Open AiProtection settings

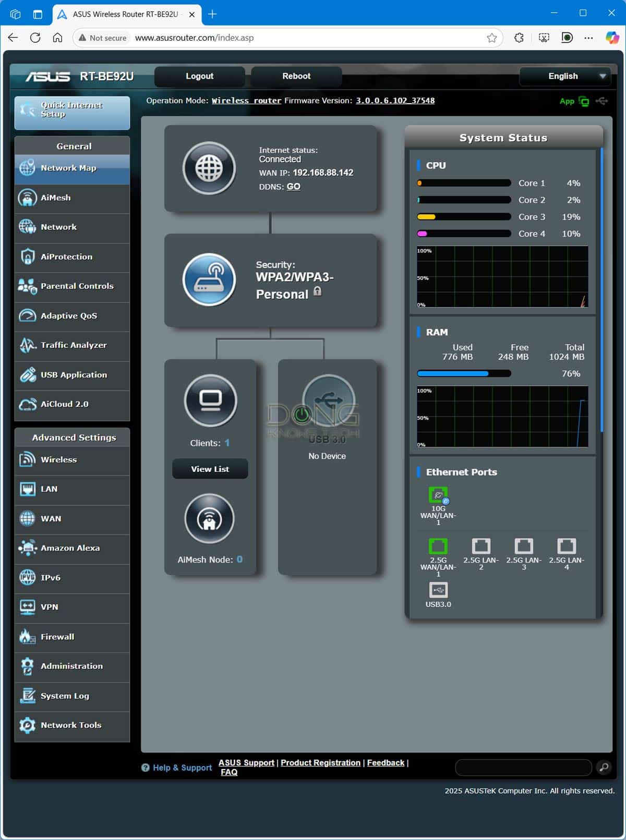[x=72, y=257]
